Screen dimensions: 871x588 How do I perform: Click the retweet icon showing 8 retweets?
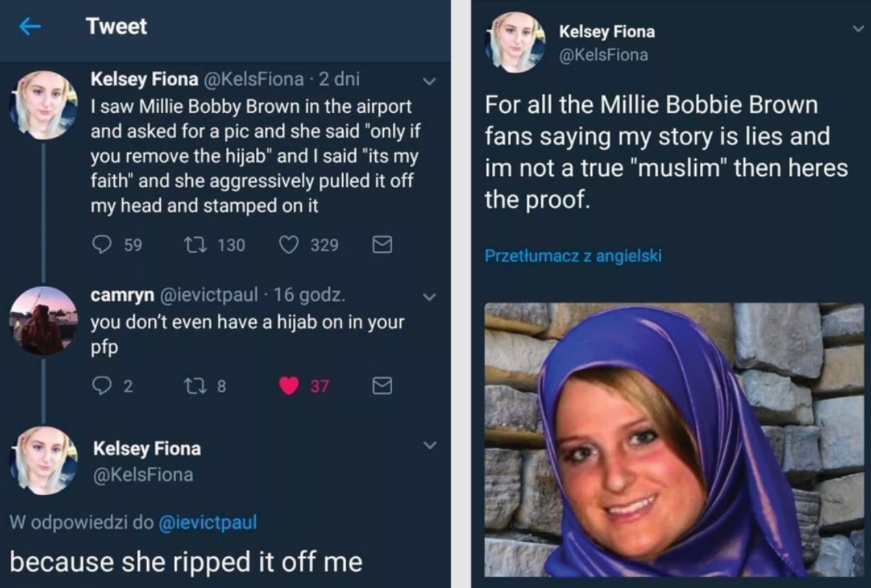click(194, 386)
